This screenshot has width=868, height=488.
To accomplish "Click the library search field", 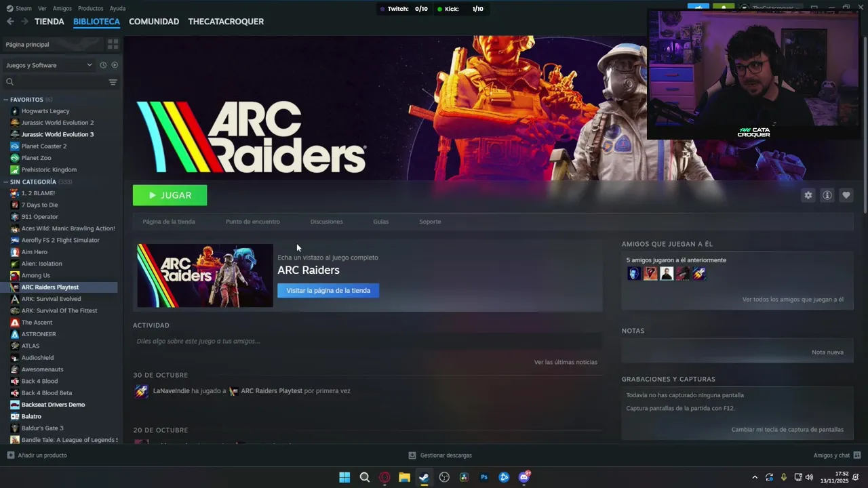I will coord(56,82).
